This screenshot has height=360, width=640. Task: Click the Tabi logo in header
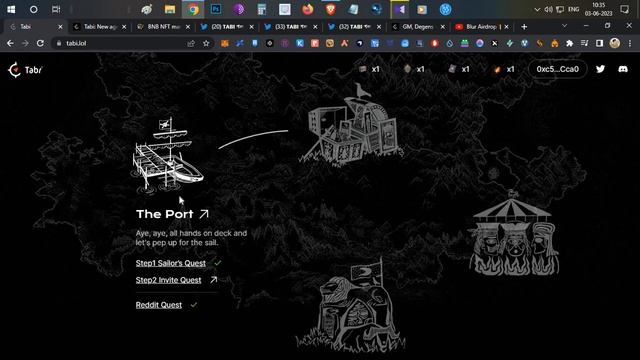25,70
